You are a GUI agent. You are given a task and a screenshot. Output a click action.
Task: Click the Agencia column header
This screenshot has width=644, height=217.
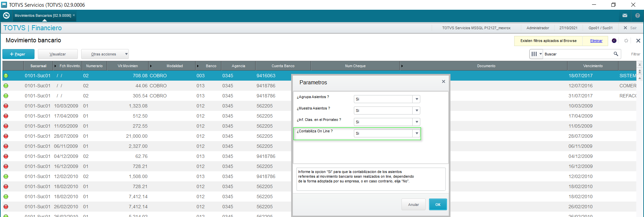pyautogui.click(x=238, y=66)
